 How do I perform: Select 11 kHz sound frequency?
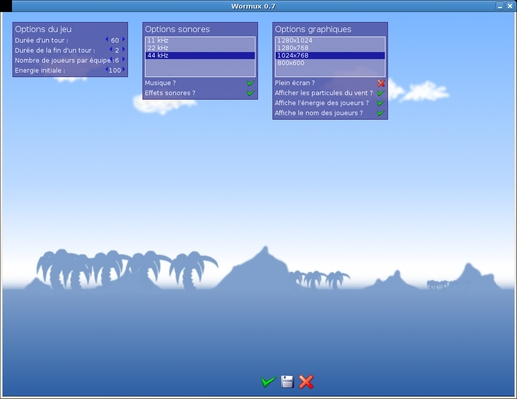[x=200, y=40]
